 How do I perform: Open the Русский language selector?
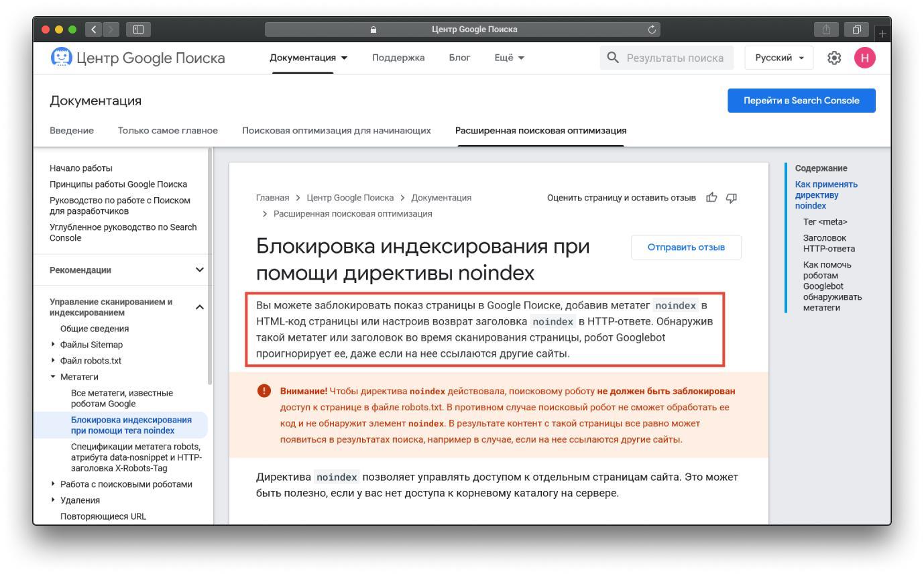click(x=779, y=58)
